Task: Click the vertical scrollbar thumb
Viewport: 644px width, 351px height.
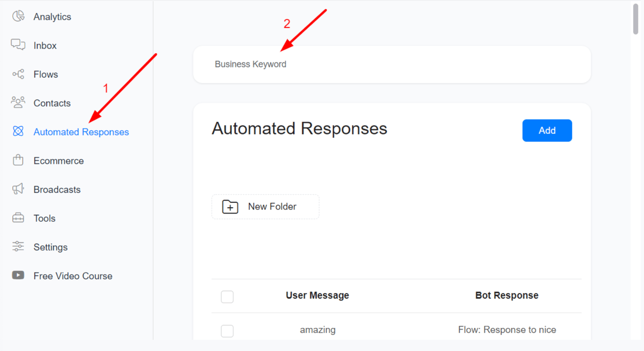Action: point(636,19)
